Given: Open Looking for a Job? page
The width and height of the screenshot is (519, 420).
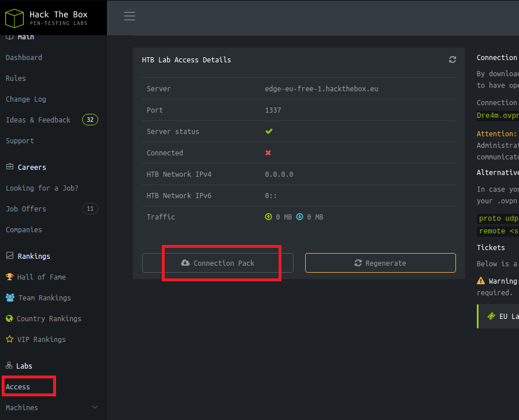Looking at the screenshot, I should (42, 188).
